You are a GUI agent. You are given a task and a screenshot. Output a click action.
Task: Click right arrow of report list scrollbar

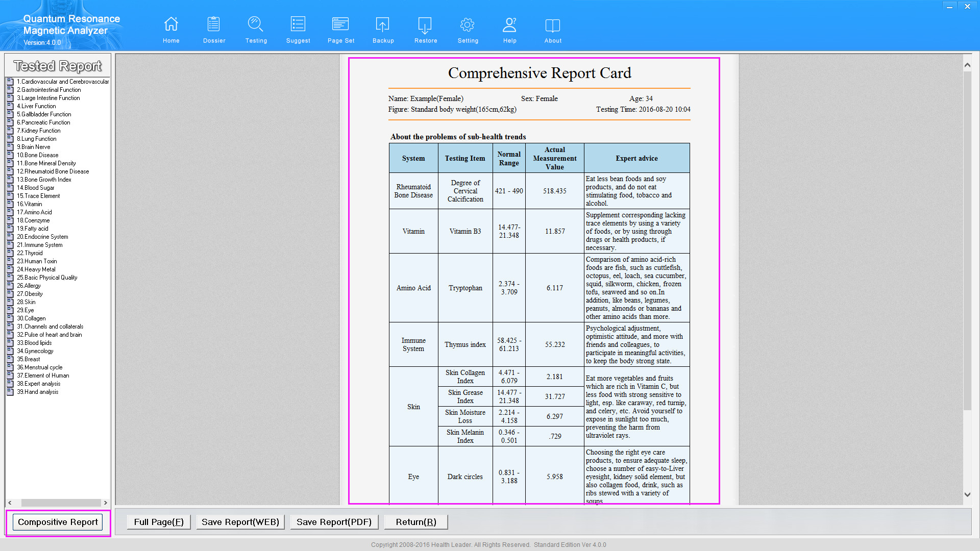106,503
